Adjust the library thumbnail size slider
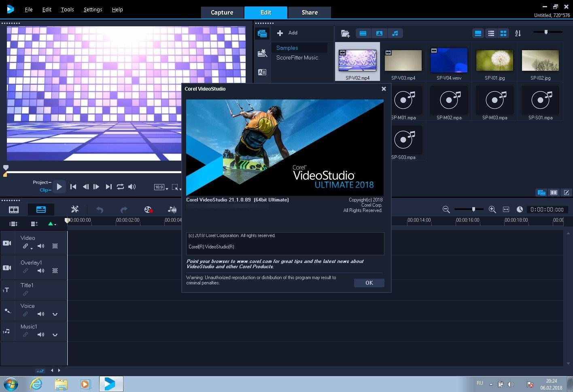This screenshot has height=392, width=573. click(x=546, y=32)
